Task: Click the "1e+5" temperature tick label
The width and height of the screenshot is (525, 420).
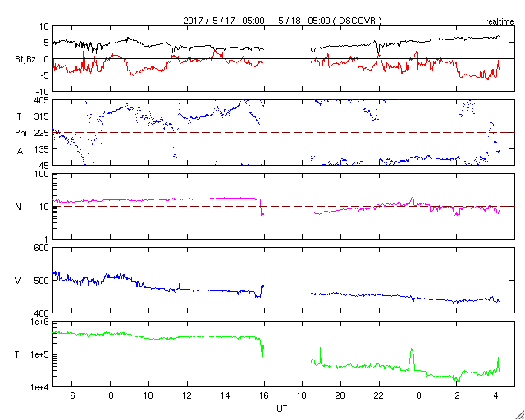Action: pos(40,354)
